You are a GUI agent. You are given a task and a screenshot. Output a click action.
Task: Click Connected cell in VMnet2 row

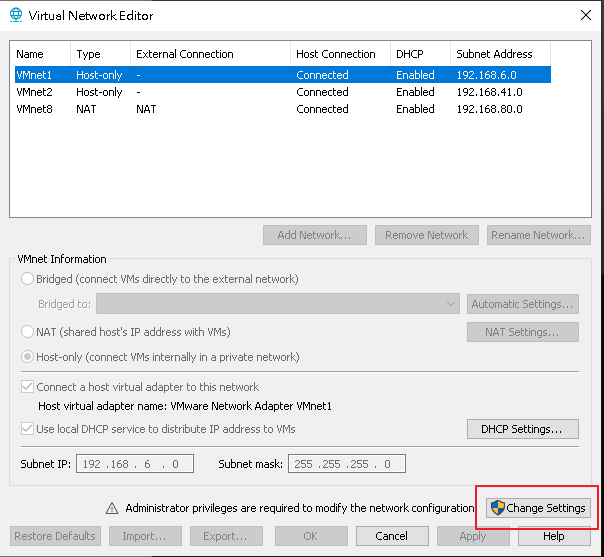point(322,92)
